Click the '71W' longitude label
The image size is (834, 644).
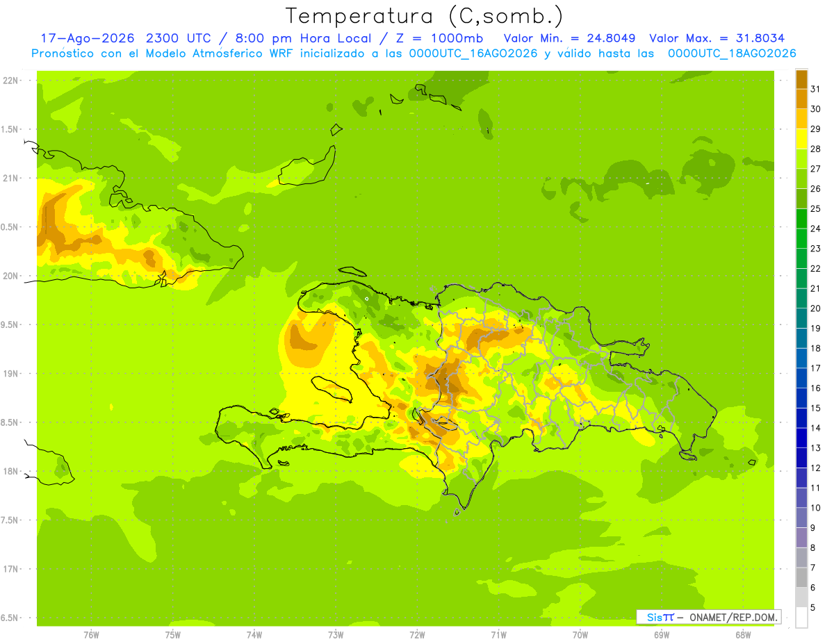pos(498,635)
